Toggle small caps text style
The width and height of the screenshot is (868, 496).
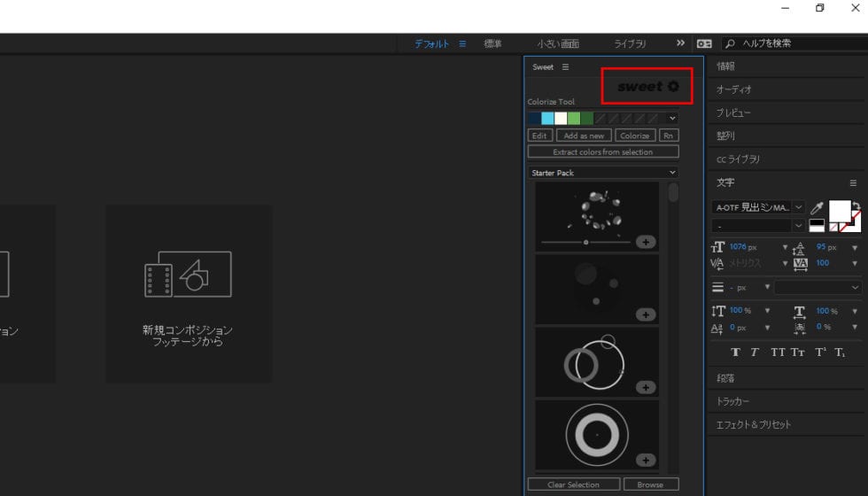point(798,353)
